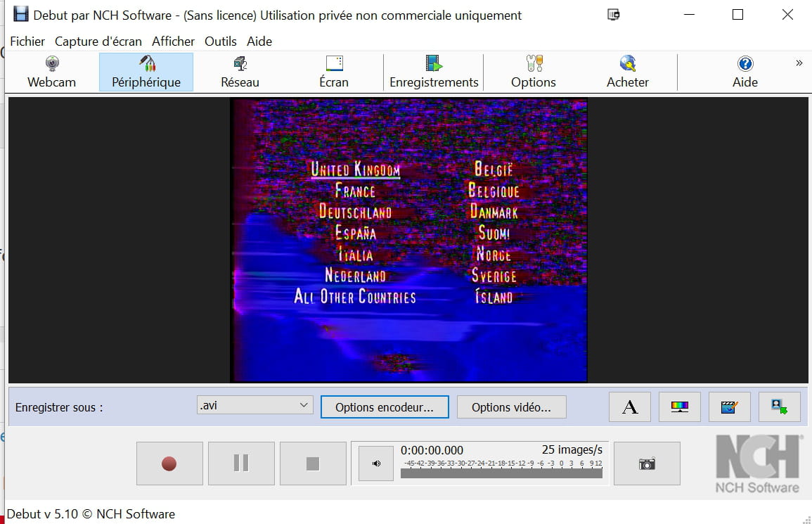Open the Options settings
Viewport: 812px width, 524px height.
point(534,72)
